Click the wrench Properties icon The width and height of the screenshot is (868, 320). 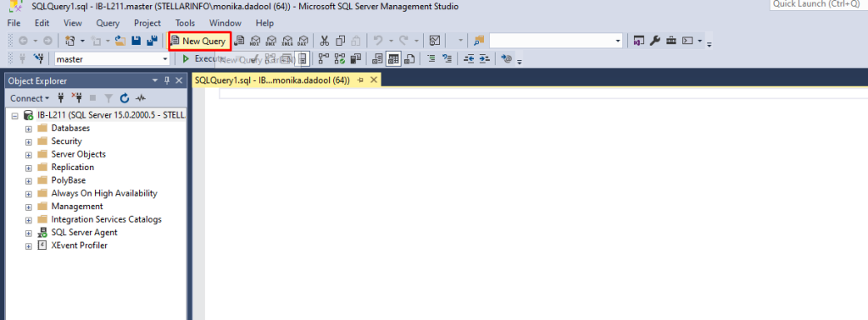[x=655, y=41]
